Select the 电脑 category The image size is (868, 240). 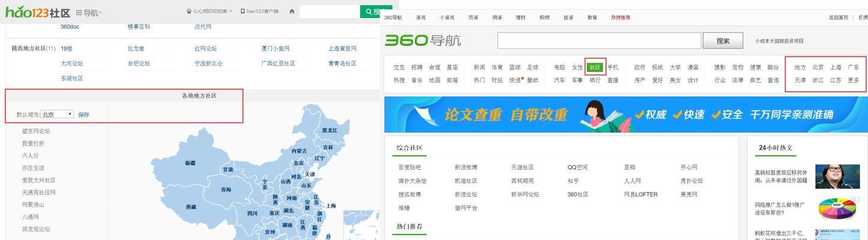click(559, 67)
